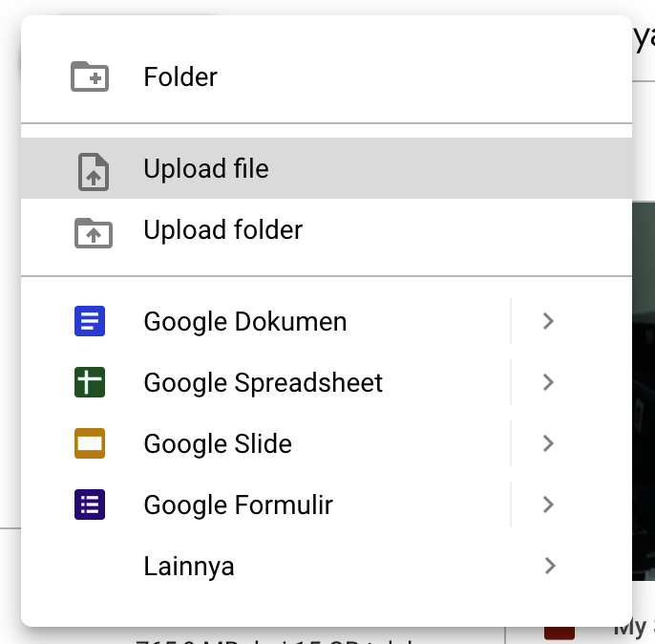Click the new folder icon with plus sign
This screenshot has height=644, width=655.
90,76
